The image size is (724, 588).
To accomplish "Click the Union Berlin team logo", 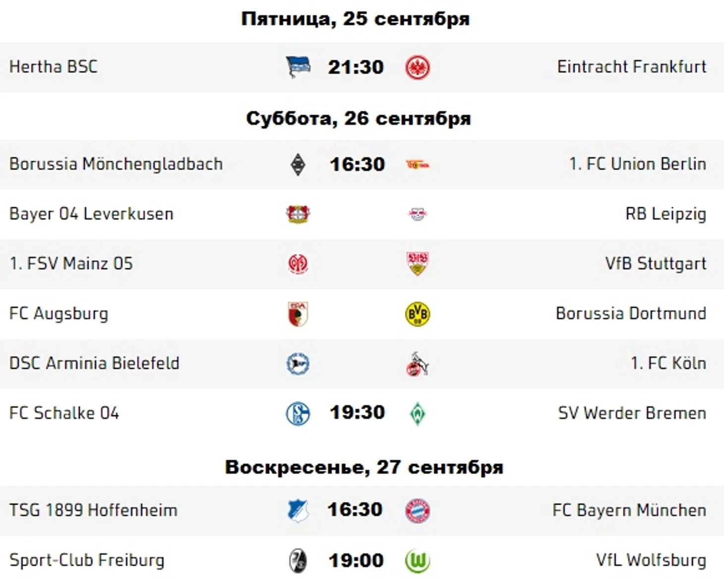I will click(x=418, y=165).
